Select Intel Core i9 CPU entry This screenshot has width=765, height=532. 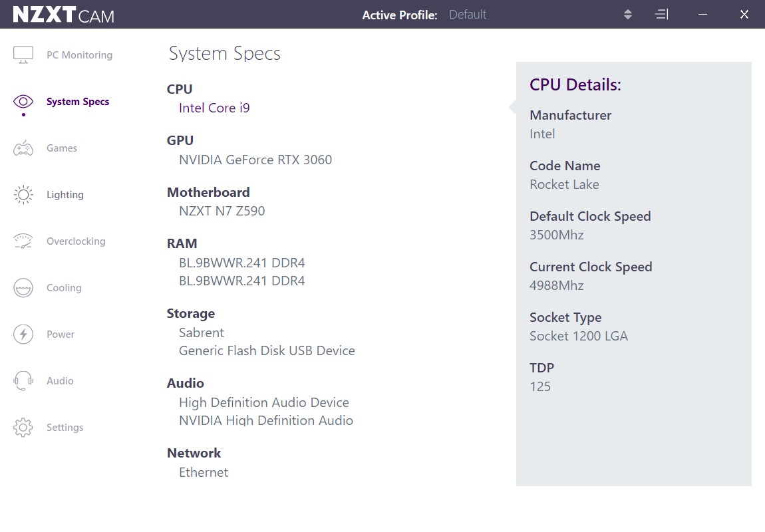click(x=214, y=108)
